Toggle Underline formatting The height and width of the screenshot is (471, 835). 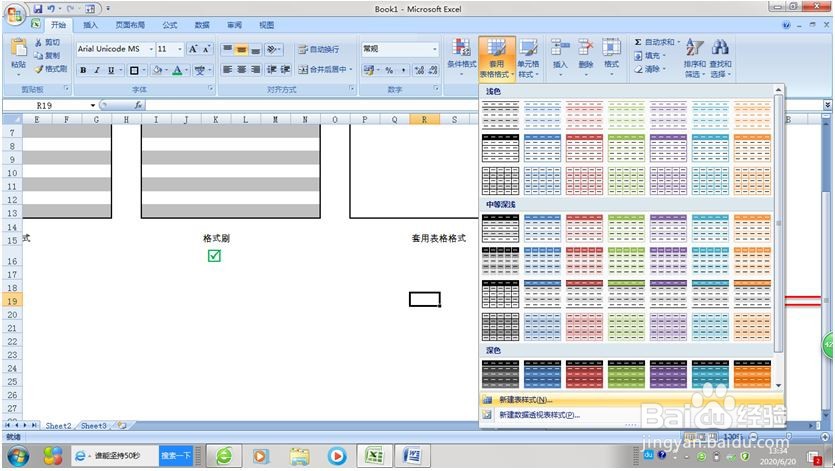pyautogui.click(x=111, y=70)
